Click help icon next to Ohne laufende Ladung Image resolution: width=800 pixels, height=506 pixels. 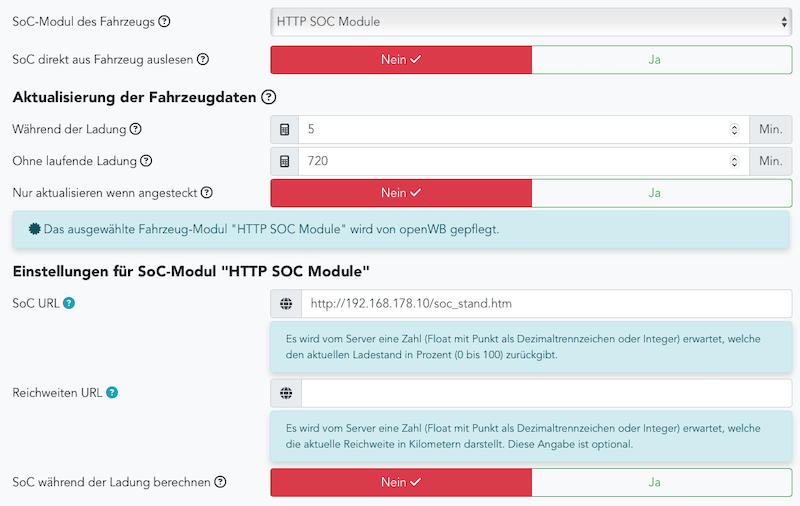point(146,161)
